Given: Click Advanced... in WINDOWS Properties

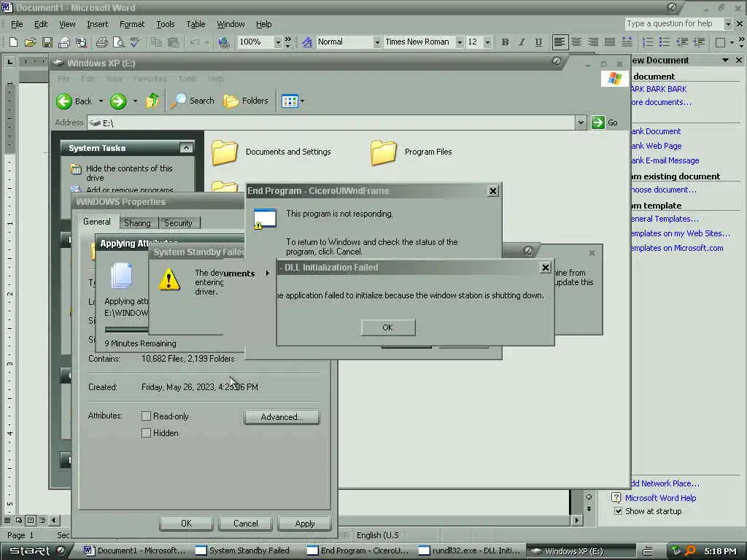Looking at the screenshot, I should (x=282, y=416).
